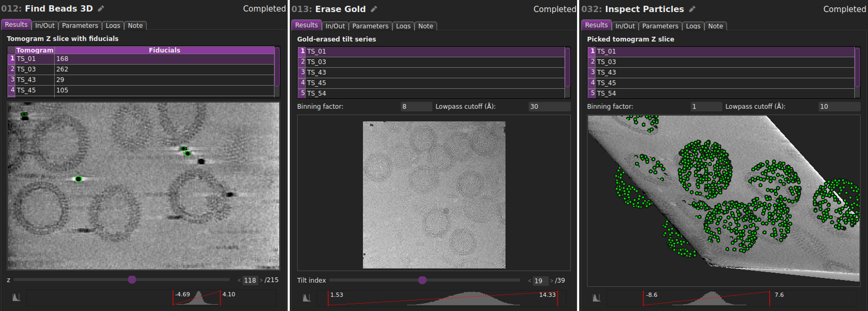This screenshot has height=311, width=868.
Task: Click histogram icon in Erase Gold panel
Action: click(306, 298)
